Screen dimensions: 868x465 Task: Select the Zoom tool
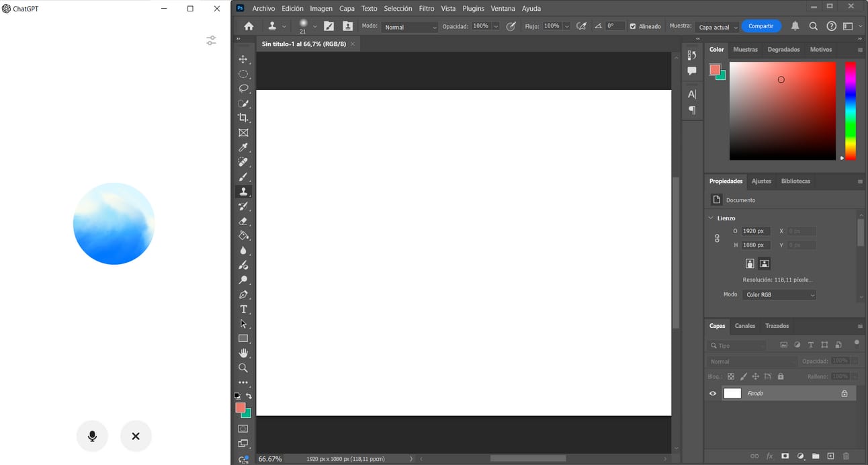tap(243, 368)
